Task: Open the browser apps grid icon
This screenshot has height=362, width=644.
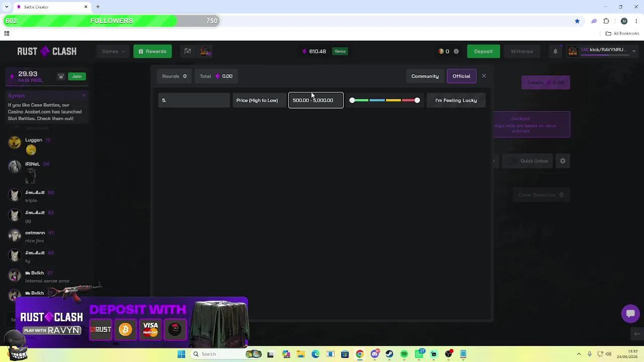Action: (x=7, y=33)
